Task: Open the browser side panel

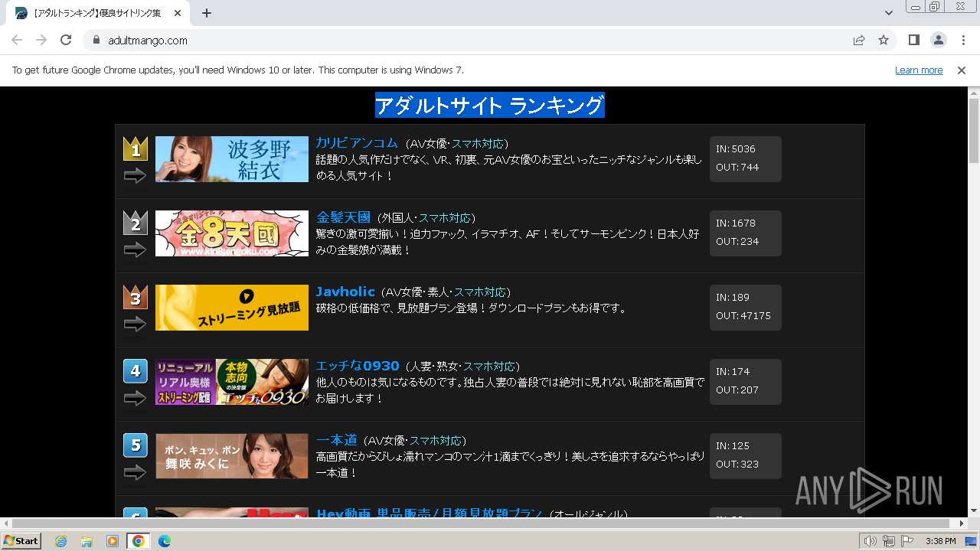Action: 913,41
